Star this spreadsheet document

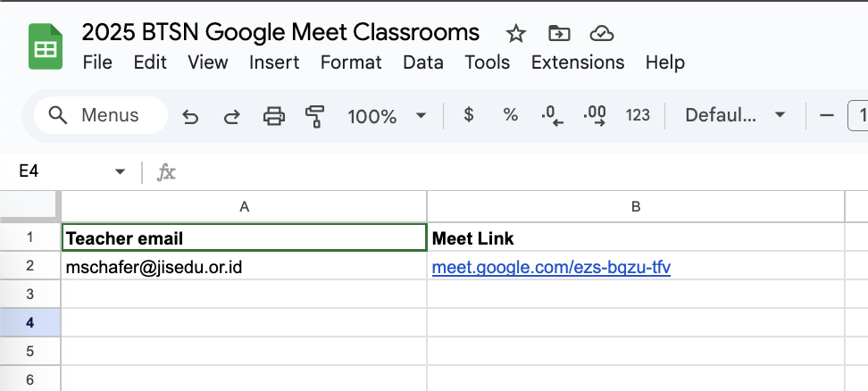coord(515,34)
